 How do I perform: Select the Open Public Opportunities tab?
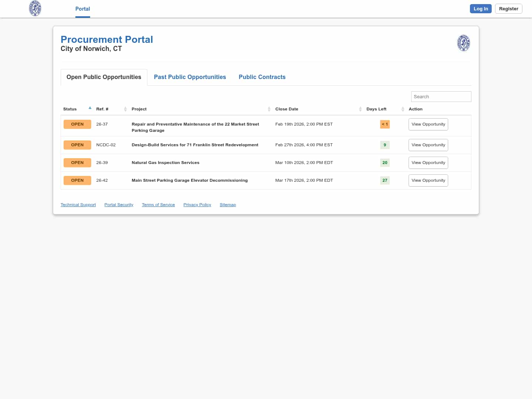(104, 77)
